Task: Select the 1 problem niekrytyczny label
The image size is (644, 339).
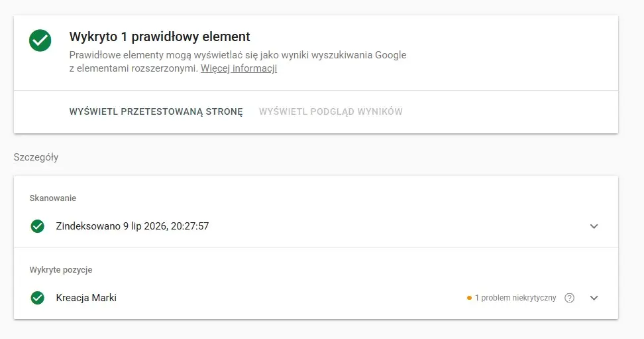Action: tap(515, 298)
